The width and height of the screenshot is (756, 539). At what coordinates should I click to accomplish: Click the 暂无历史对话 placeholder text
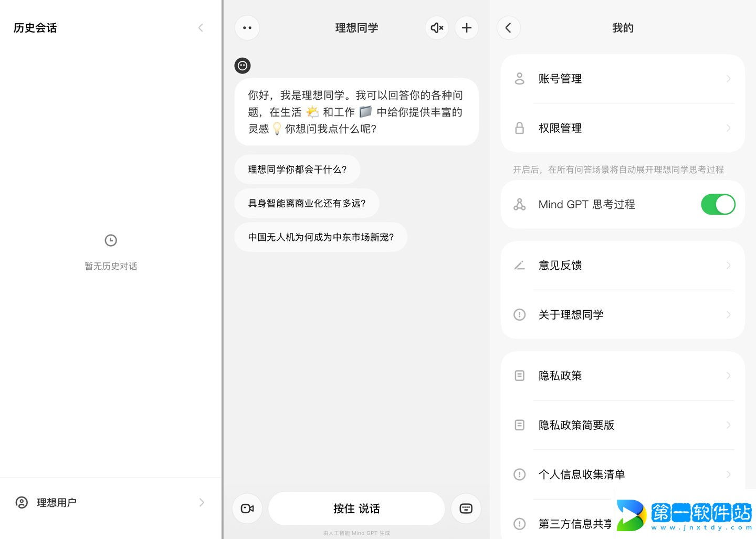pos(111,266)
